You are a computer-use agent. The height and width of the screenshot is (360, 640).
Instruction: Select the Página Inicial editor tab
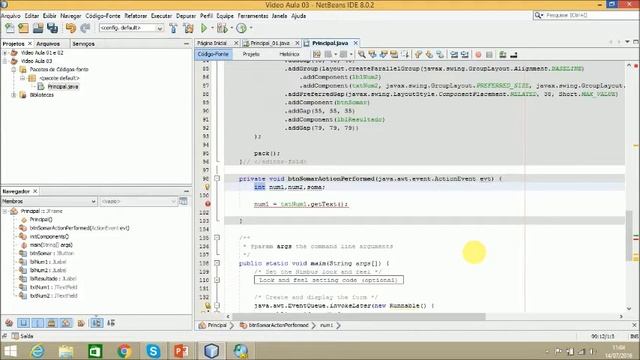212,43
